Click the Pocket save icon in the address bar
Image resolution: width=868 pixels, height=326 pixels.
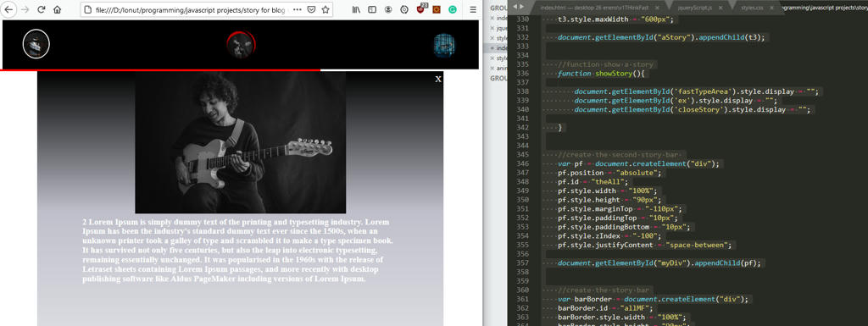pyautogui.click(x=312, y=9)
